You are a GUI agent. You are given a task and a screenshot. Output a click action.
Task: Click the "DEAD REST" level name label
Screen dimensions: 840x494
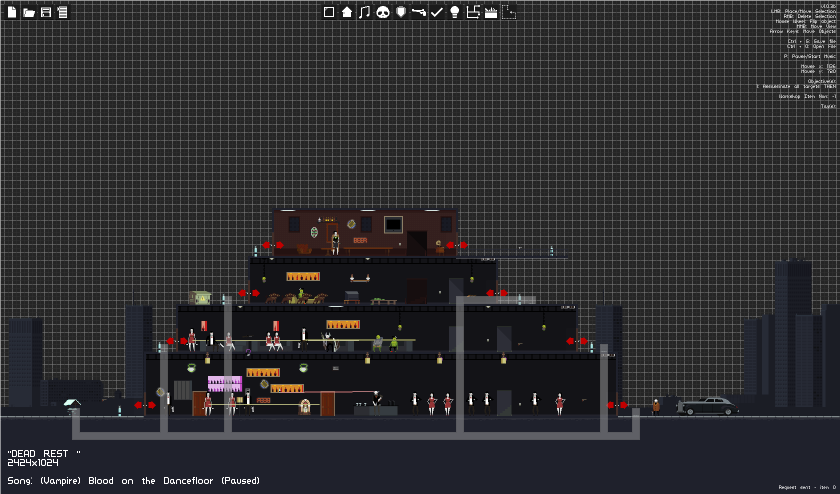[x=43, y=453]
